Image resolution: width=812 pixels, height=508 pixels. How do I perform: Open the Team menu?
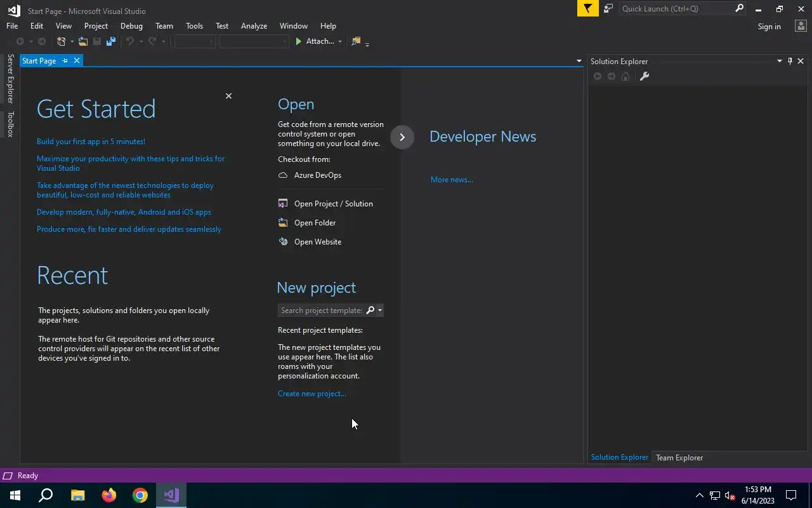(164, 26)
